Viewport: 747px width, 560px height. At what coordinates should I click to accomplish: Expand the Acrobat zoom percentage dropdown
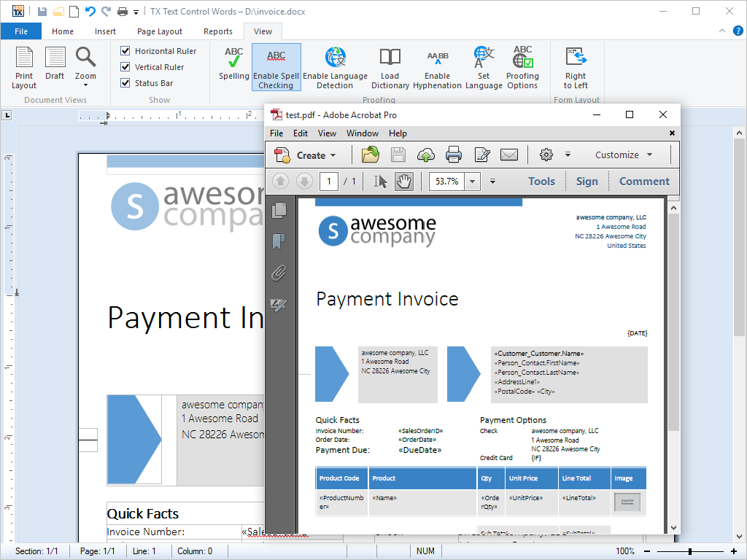(473, 182)
